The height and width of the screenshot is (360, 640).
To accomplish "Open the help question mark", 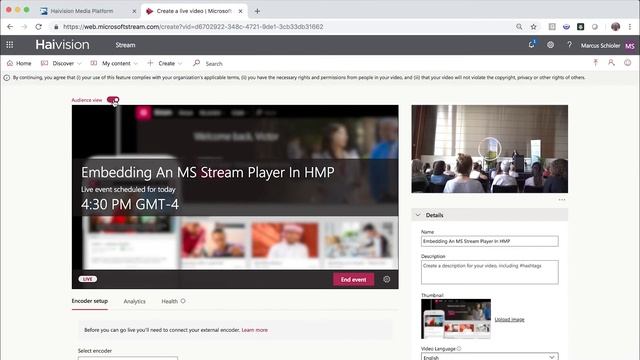I will 569,45.
